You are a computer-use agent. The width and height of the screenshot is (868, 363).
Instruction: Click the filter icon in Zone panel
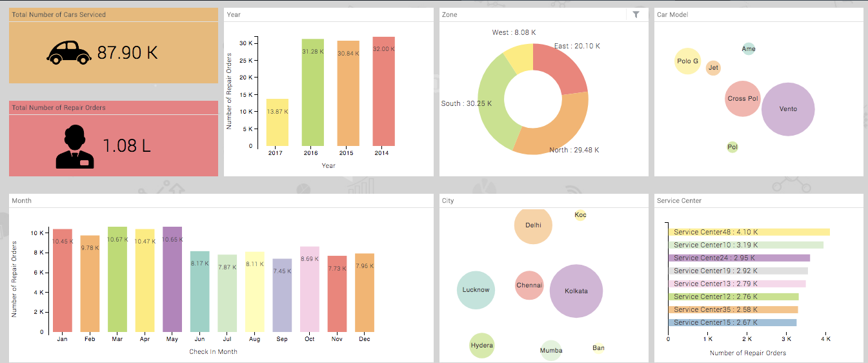[636, 14]
